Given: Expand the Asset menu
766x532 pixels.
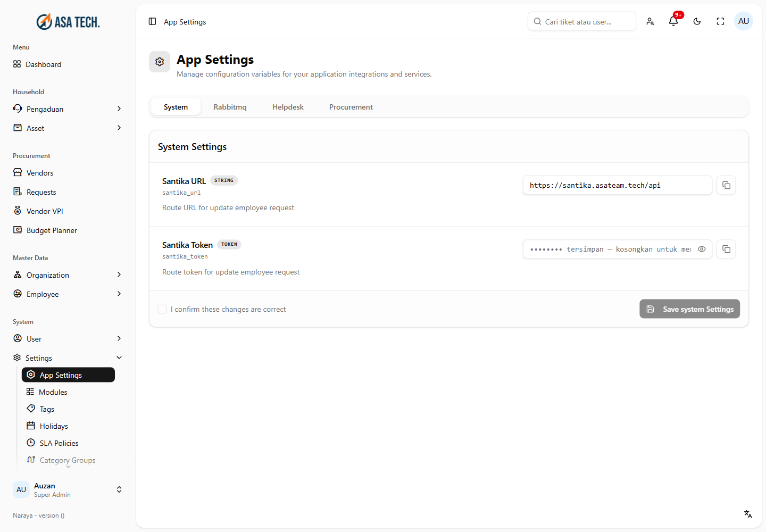Looking at the screenshot, I should 68,128.
